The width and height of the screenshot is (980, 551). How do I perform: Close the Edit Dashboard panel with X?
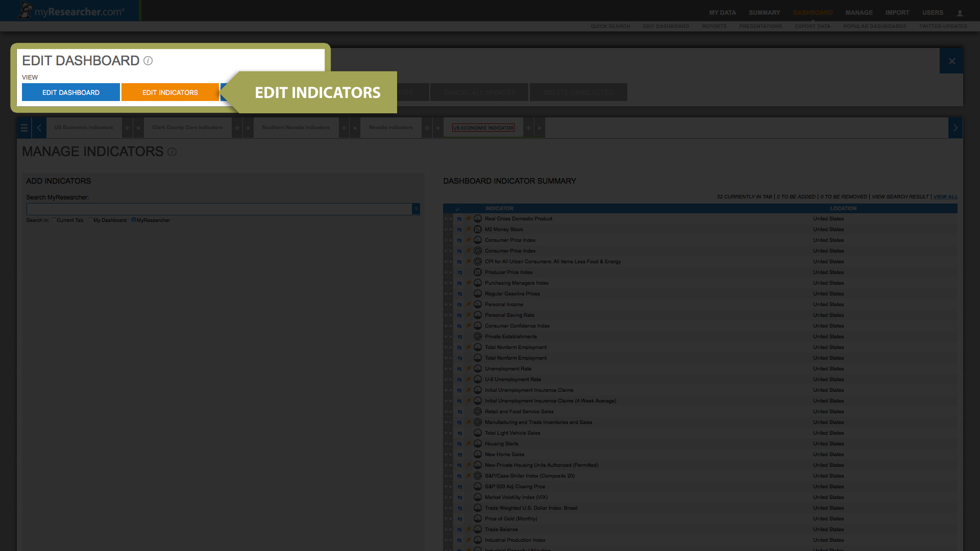click(x=951, y=61)
